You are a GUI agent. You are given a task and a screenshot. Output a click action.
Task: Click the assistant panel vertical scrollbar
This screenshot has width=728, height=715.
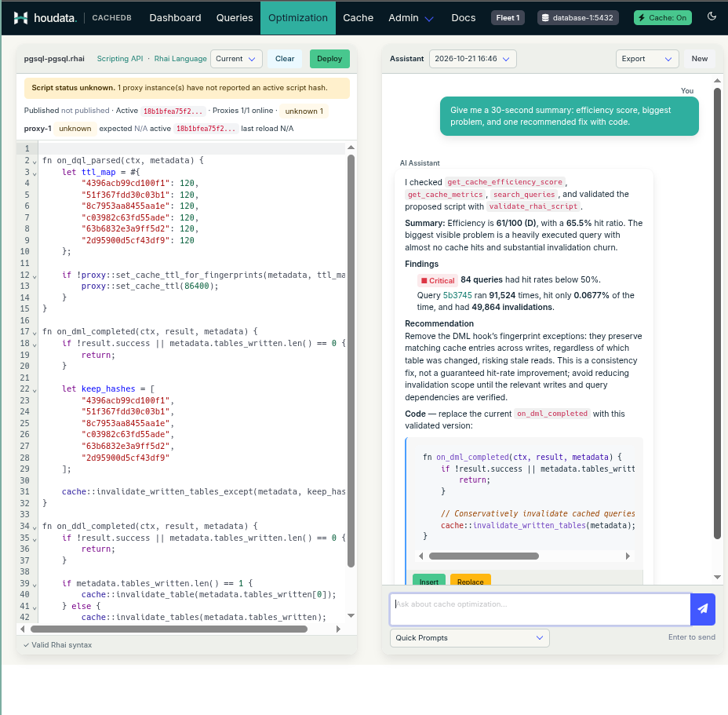point(717,314)
